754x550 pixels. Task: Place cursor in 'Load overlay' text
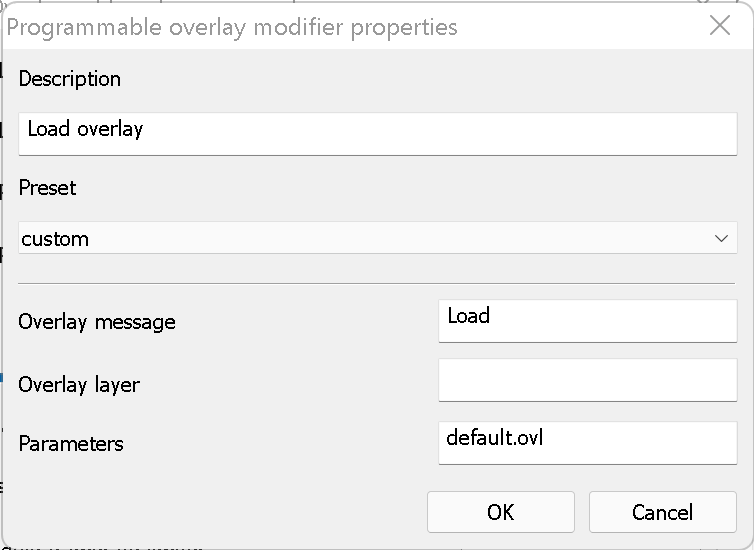point(85,129)
